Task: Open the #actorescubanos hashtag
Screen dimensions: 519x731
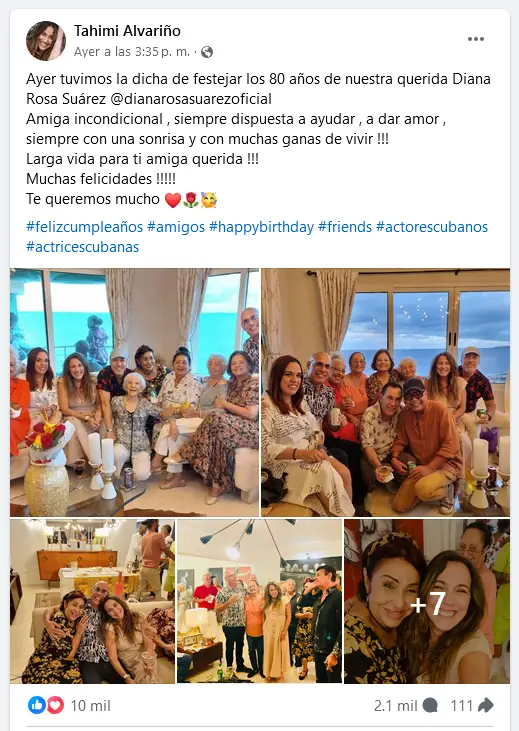Action: [432, 227]
